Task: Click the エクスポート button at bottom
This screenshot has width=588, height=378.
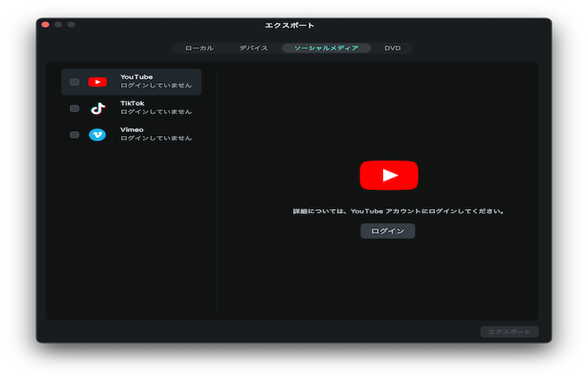Action: coord(509,332)
